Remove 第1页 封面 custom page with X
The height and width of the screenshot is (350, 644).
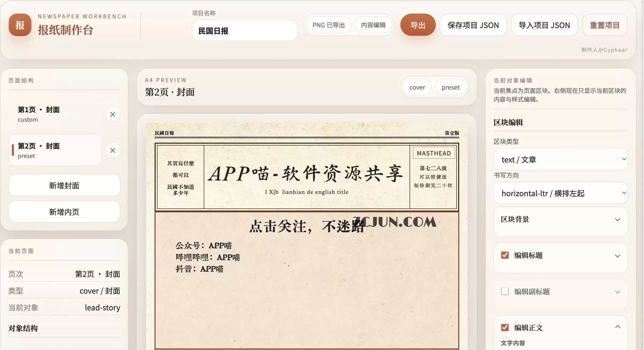(113, 114)
